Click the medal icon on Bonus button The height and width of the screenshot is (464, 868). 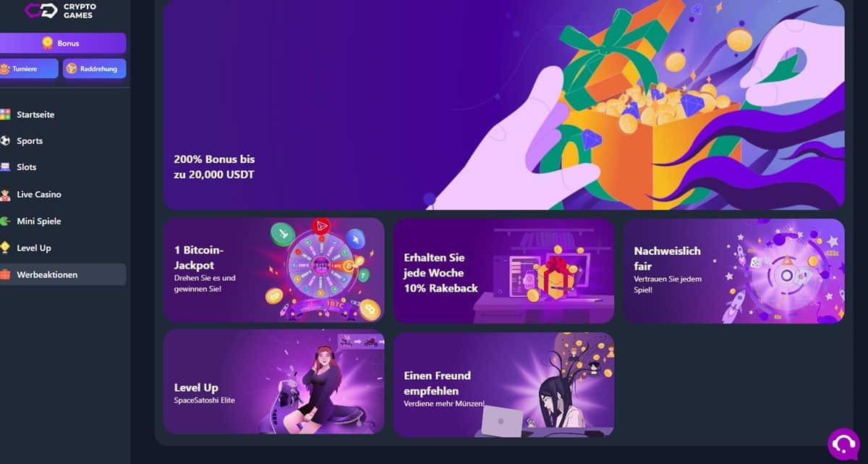pos(48,43)
